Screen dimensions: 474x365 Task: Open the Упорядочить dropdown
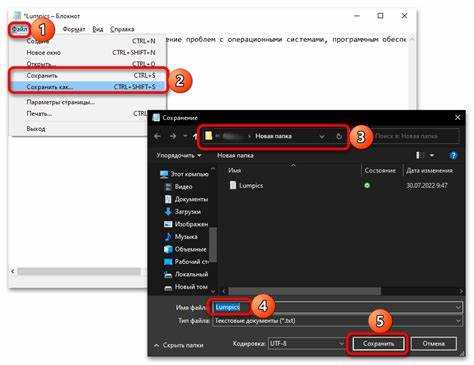(179, 155)
